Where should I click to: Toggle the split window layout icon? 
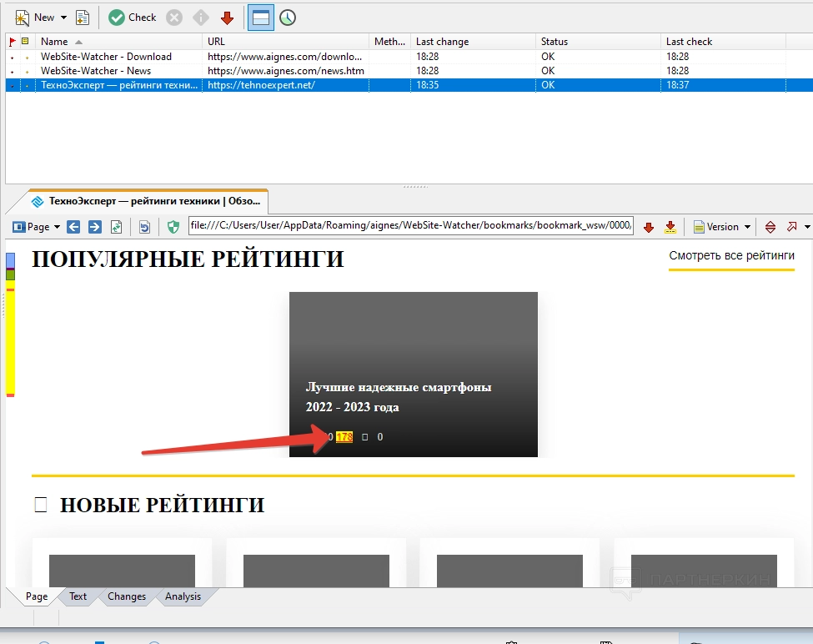(x=261, y=18)
